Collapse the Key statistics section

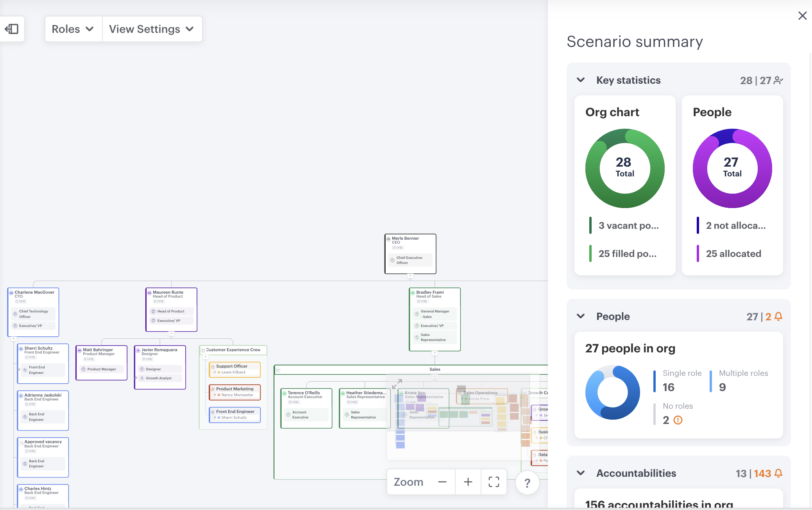click(581, 80)
